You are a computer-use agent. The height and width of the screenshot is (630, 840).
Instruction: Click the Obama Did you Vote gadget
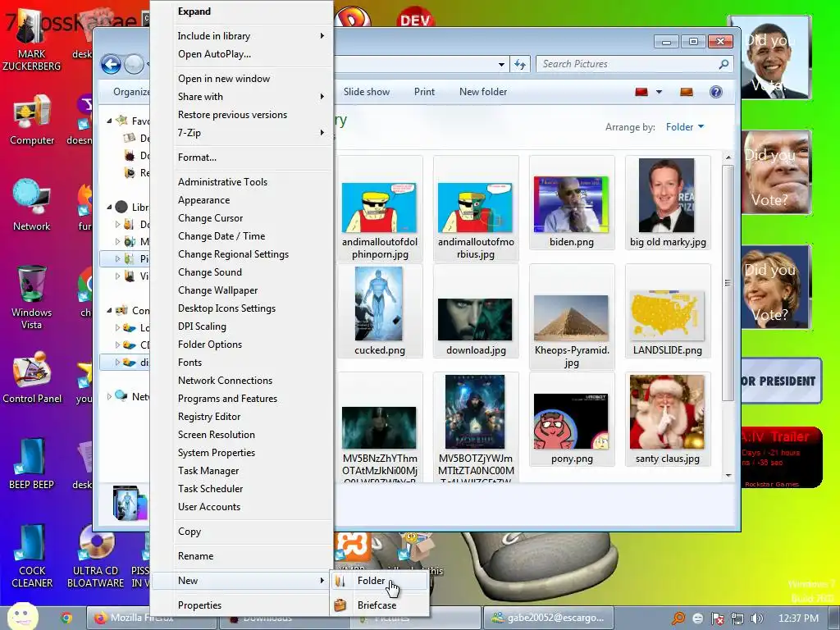tap(769, 58)
